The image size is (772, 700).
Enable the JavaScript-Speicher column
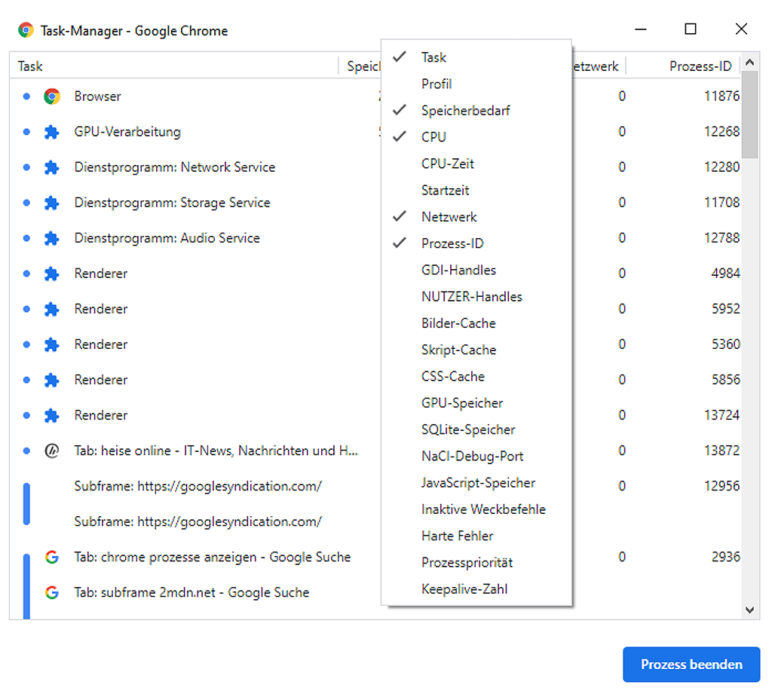pos(478,483)
